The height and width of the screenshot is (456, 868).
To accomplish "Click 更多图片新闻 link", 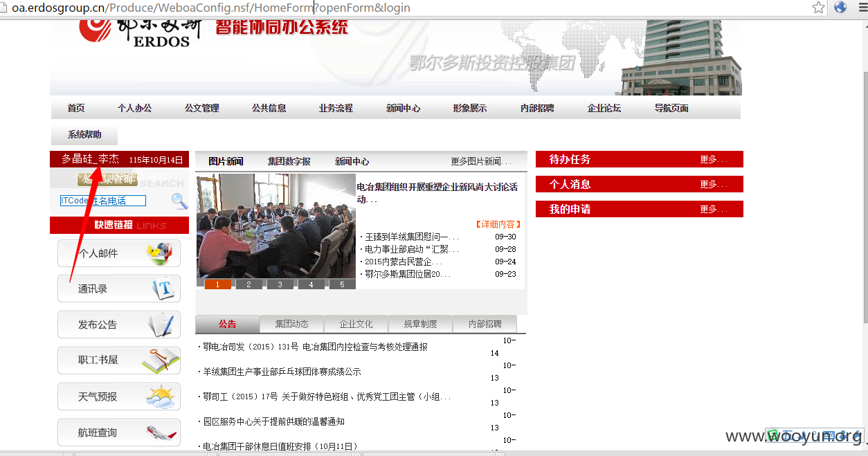I will click(x=481, y=161).
